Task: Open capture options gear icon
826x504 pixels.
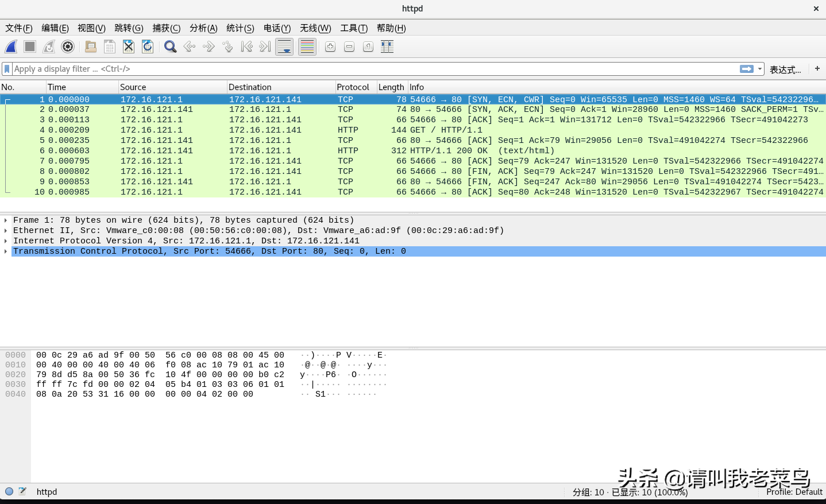Action: tap(68, 47)
